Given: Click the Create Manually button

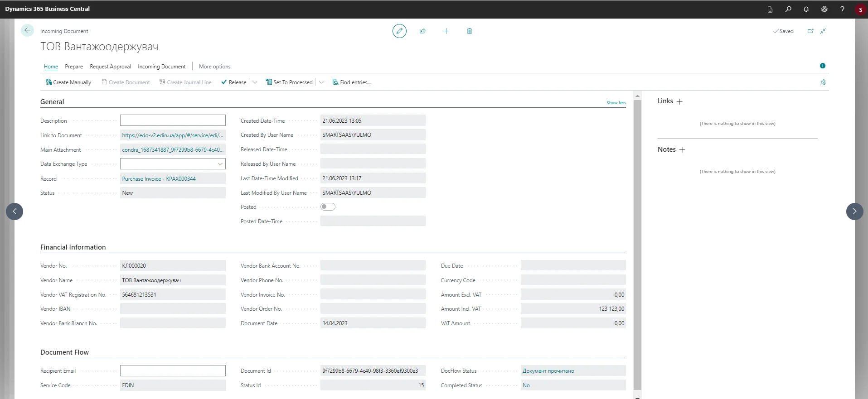Looking at the screenshot, I should (x=68, y=82).
